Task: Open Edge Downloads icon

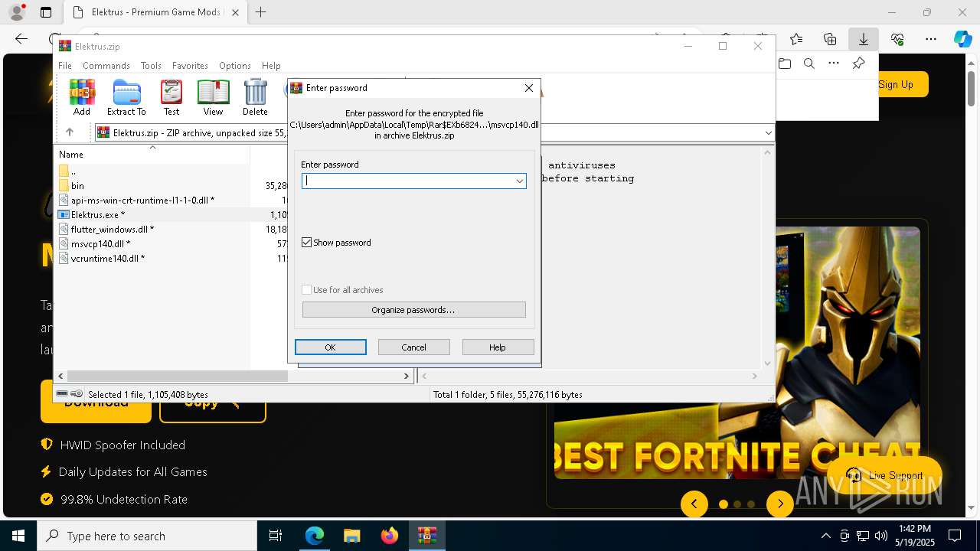Action: coord(863,39)
